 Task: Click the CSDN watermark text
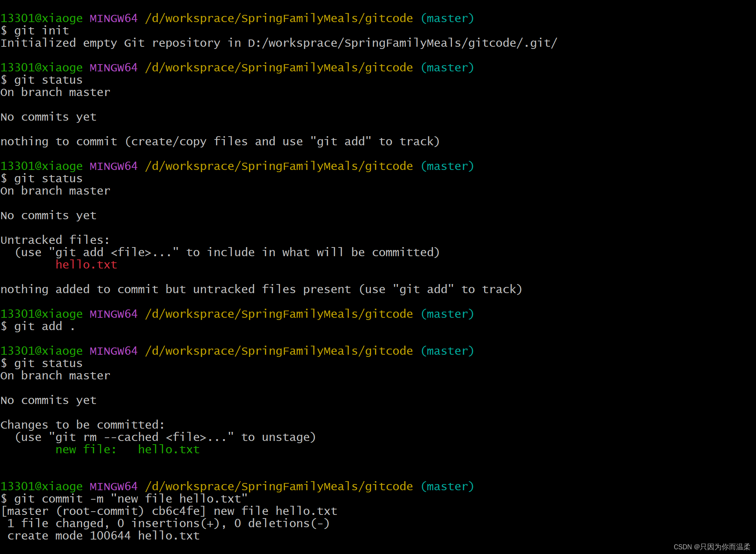pos(711,547)
